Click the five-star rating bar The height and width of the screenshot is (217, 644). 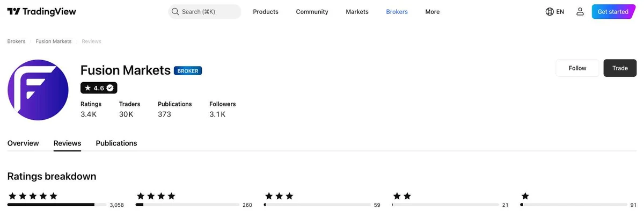56,205
